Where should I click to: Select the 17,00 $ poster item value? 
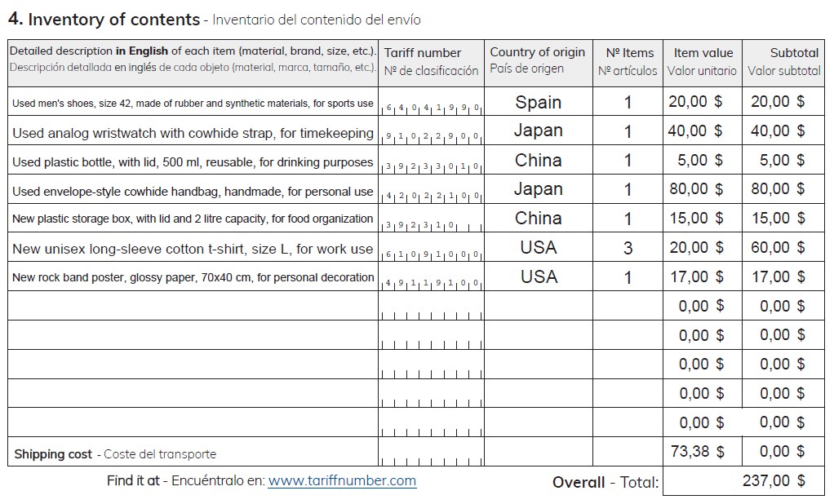point(702,277)
